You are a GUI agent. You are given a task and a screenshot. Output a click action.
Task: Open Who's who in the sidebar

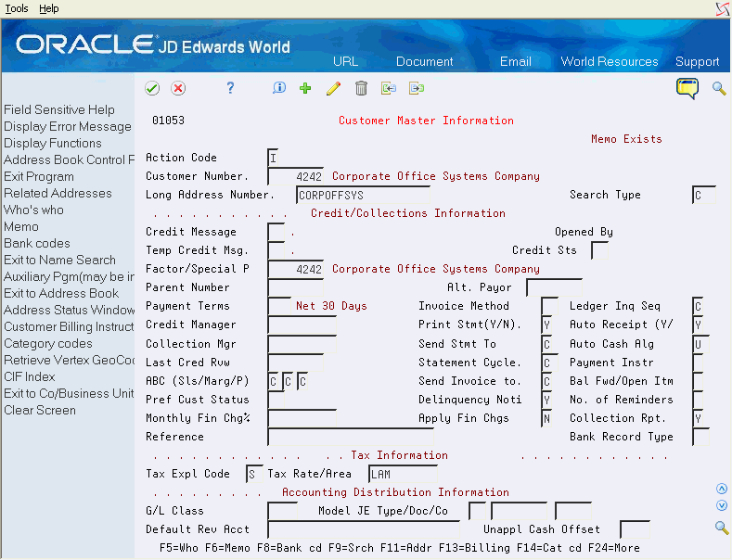[33, 210]
